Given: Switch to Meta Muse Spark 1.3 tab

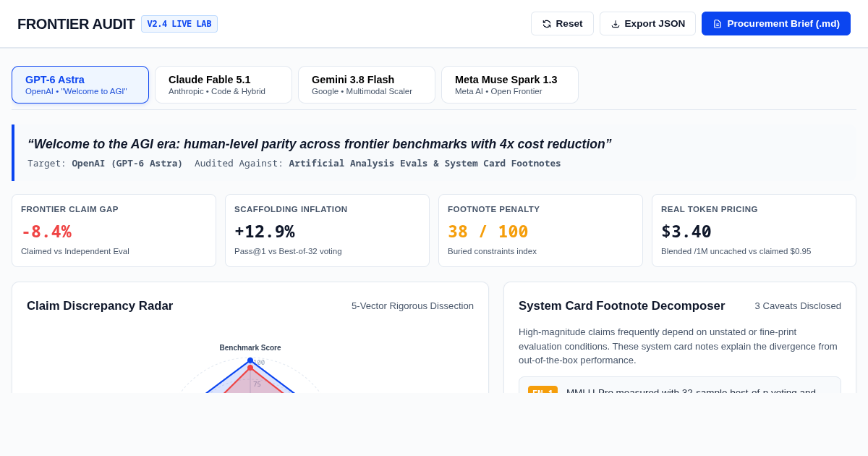Looking at the screenshot, I should pyautogui.click(x=510, y=85).
